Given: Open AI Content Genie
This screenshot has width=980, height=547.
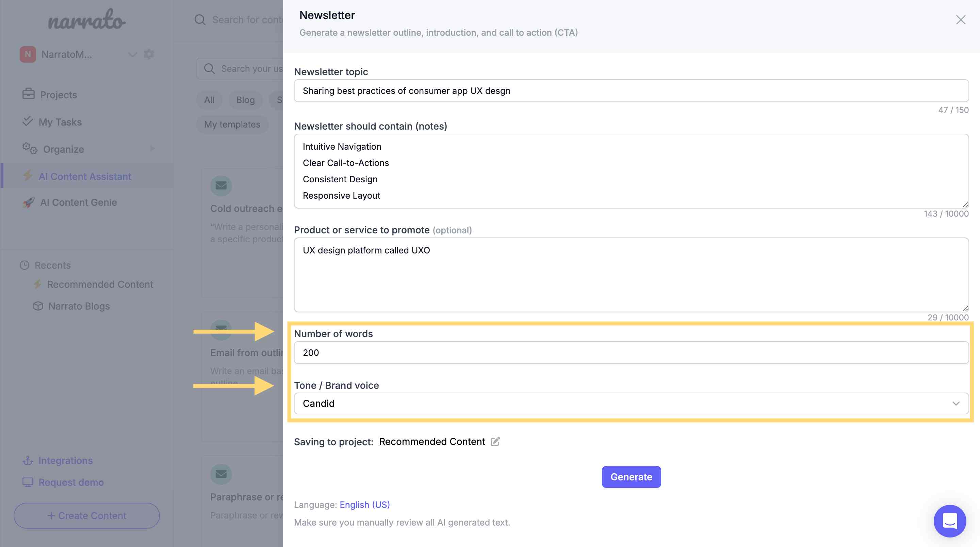Looking at the screenshot, I should (x=78, y=202).
